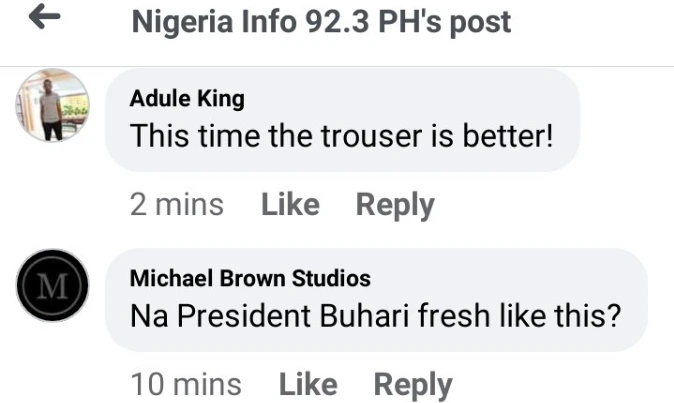Like Adule King's comment
The width and height of the screenshot is (674, 403).
pos(289,205)
